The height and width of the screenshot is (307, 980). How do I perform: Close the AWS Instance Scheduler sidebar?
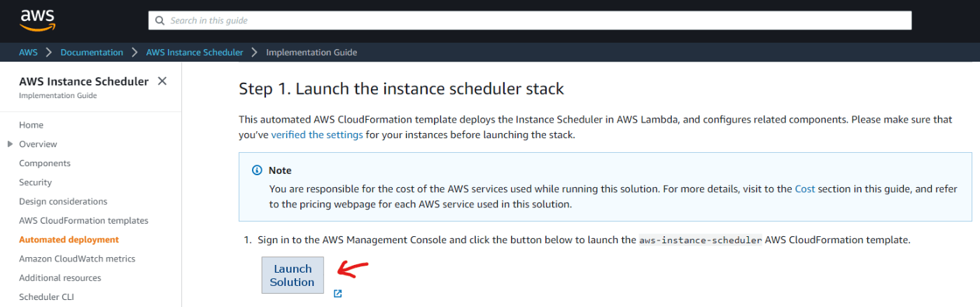pyautogui.click(x=162, y=81)
